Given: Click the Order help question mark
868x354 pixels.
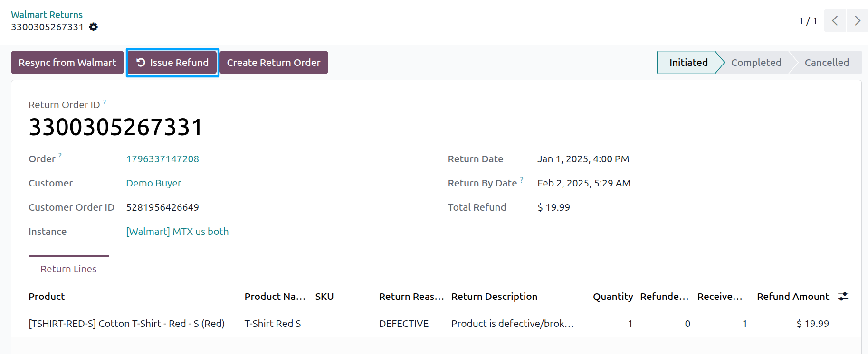Looking at the screenshot, I should click(60, 155).
